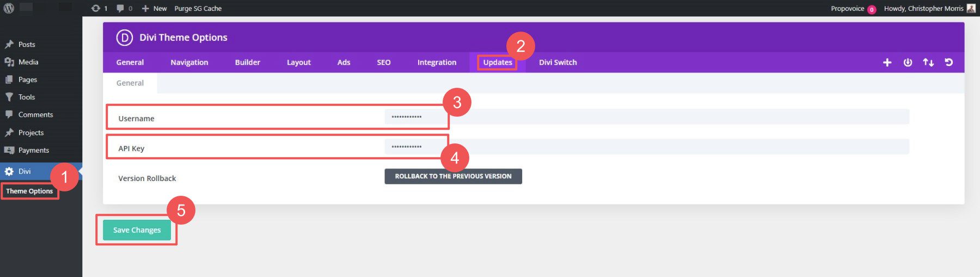Click the reset/restore defaults icon
This screenshot has height=277, width=980.
coord(948,62)
